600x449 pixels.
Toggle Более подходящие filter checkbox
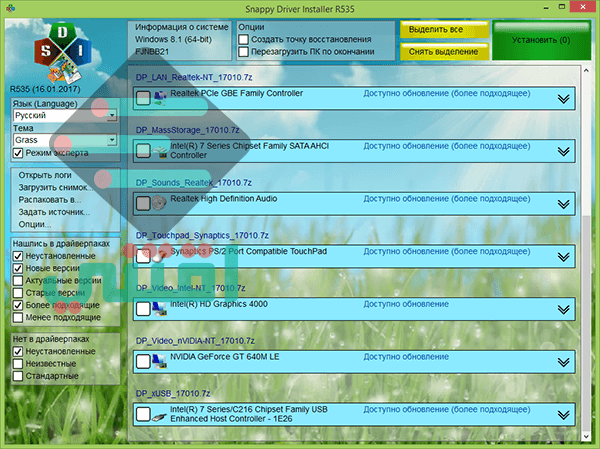pos(18,305)
